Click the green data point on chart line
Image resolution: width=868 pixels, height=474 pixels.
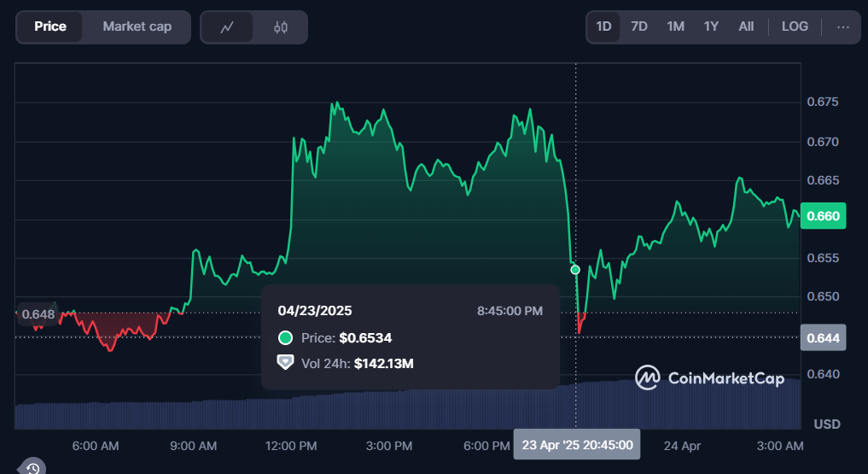pos(575,270)
